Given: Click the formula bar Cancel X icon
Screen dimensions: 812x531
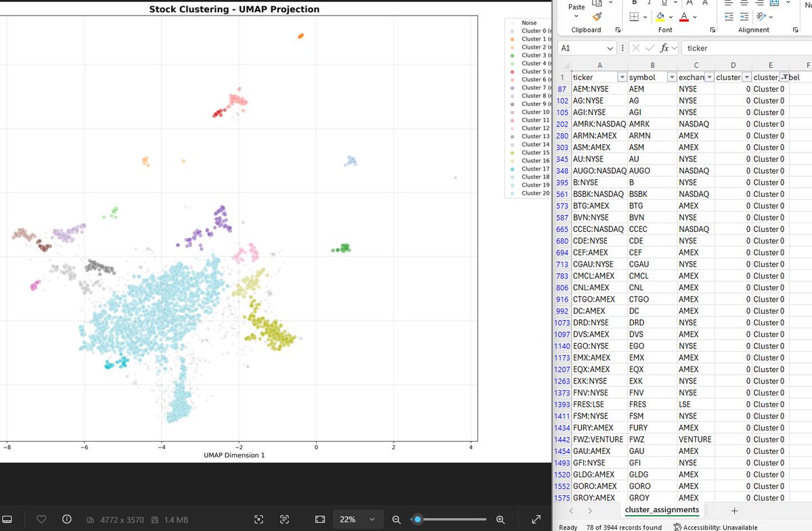Looking at the screenshot, I should pos(636,48).
